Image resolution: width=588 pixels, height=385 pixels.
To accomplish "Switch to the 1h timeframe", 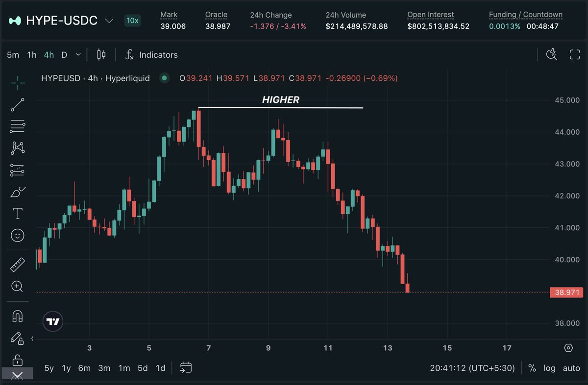I will pos(32,55).
